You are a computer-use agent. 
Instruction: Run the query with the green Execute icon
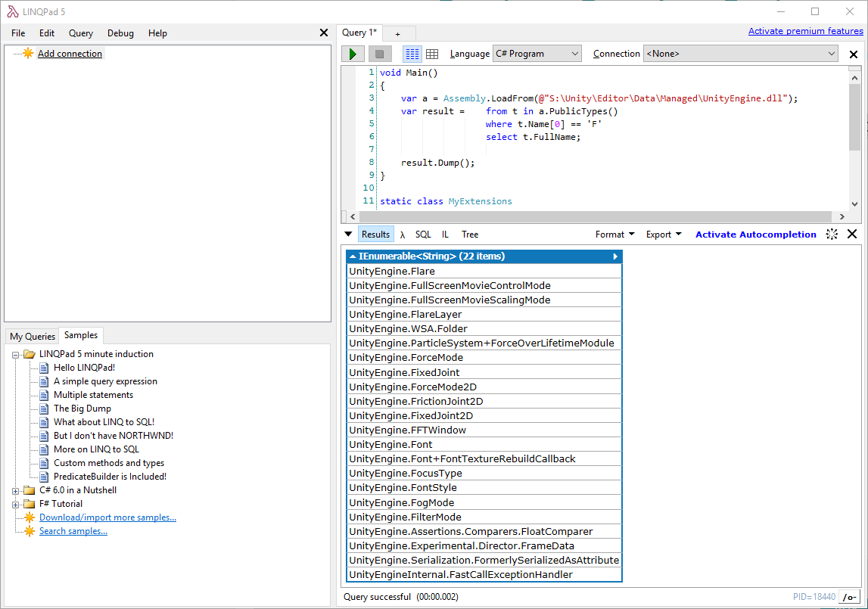352,54
